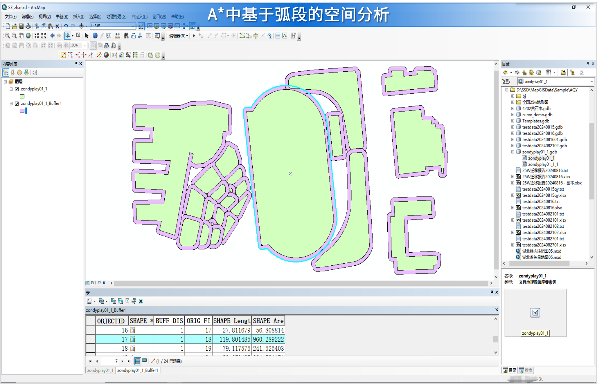Click the full extent globe icon
The width and height of the screenshot is (597, 384).
(x=28, y=36)
